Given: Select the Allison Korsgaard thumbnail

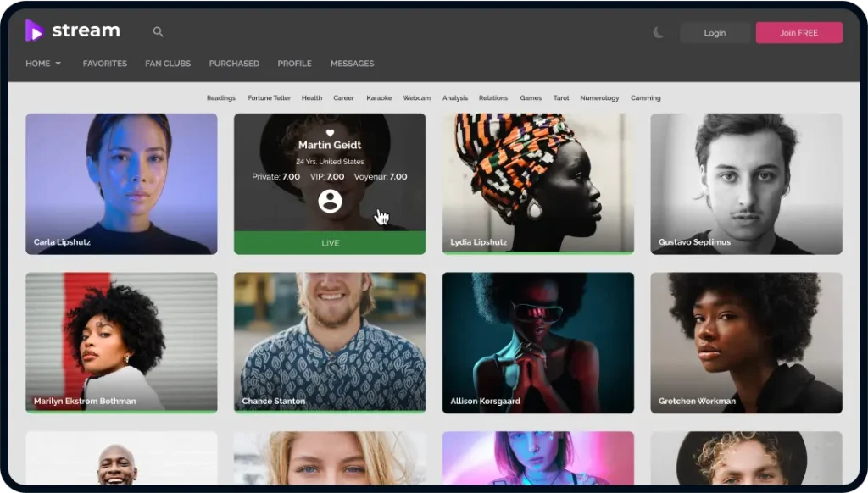Looking at the screenshot, I should click(537, 342).
